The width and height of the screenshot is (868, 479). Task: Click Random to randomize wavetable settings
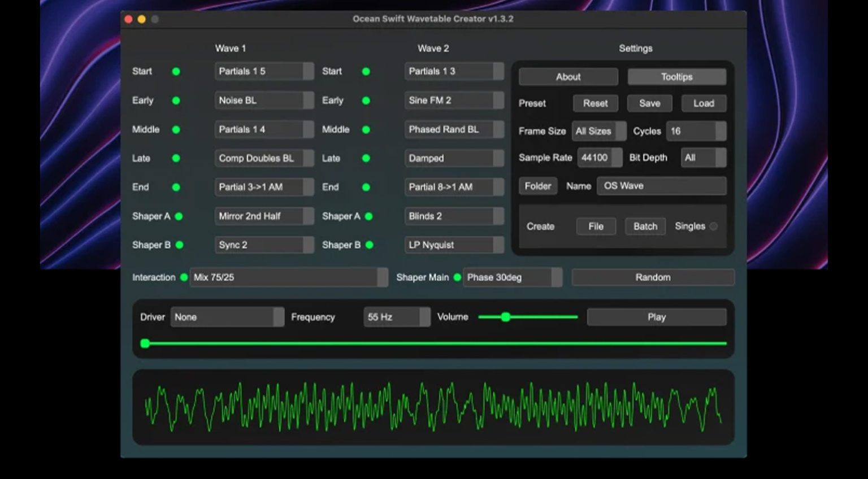point(652,277)
